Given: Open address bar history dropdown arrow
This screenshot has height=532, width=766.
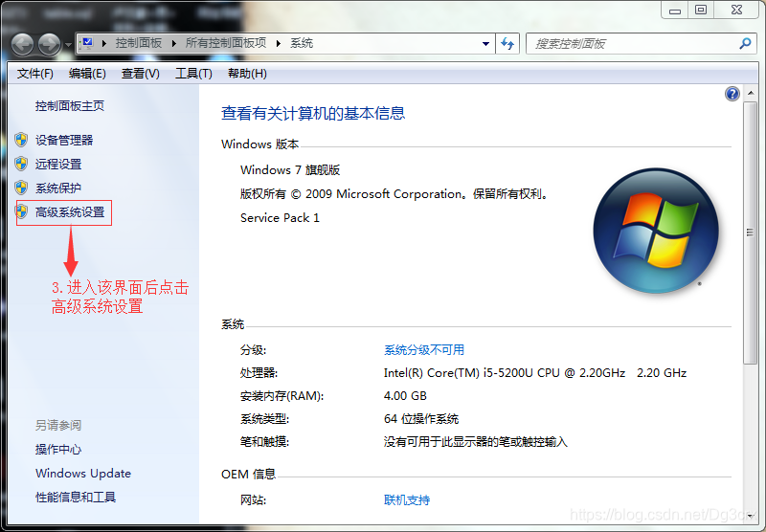Looking at the screenshot, I should [x=485, y=44].
